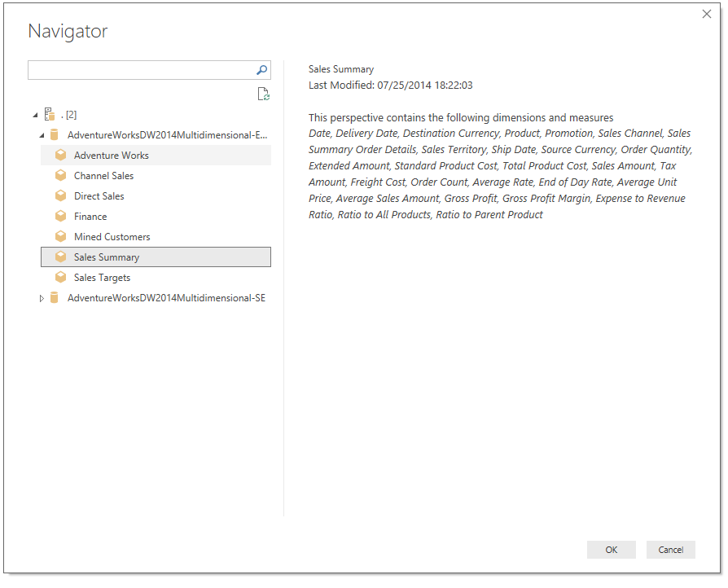Click the 'Sales Summary' preview heading
This screenshot has width=728, height=588.
point(340,69)
